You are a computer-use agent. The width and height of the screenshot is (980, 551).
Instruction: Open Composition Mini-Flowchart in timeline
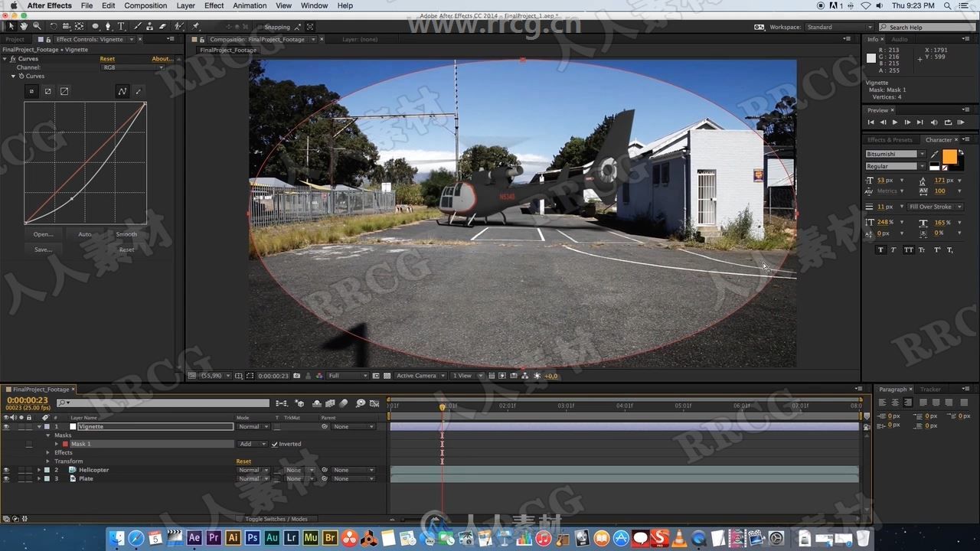(x=281, y=403)
